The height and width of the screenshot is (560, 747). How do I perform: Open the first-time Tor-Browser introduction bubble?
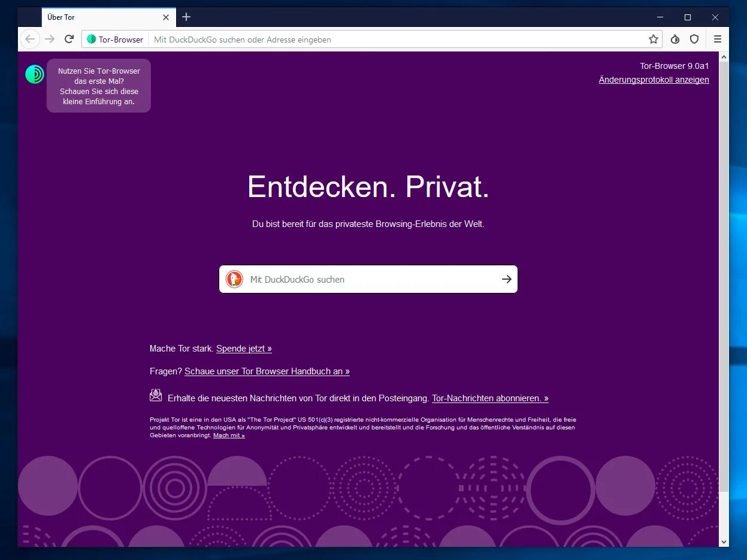coord(99,86)
